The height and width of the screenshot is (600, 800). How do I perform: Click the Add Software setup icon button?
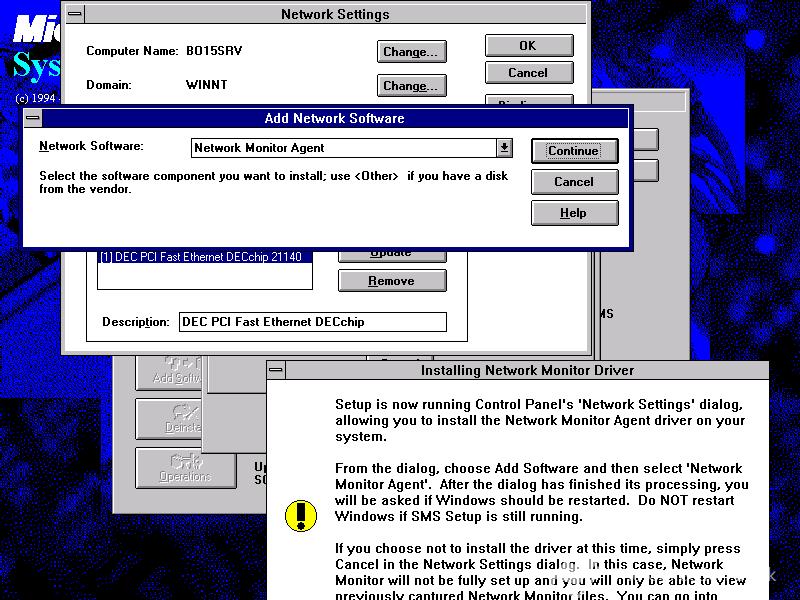(x=169, y=373)
